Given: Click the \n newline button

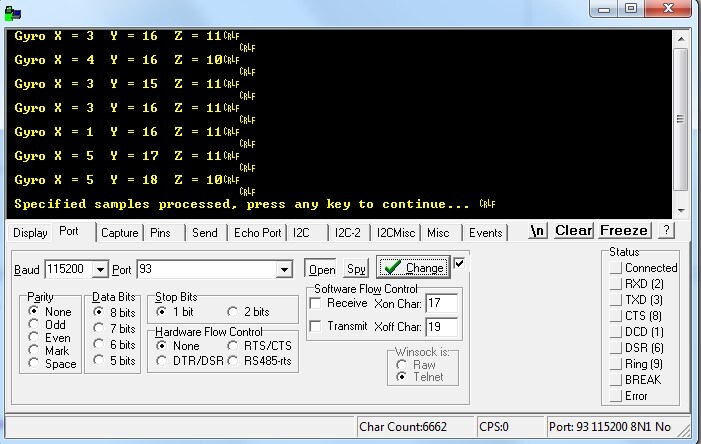Looking at the screenshot, I should [x=538, y=231].
